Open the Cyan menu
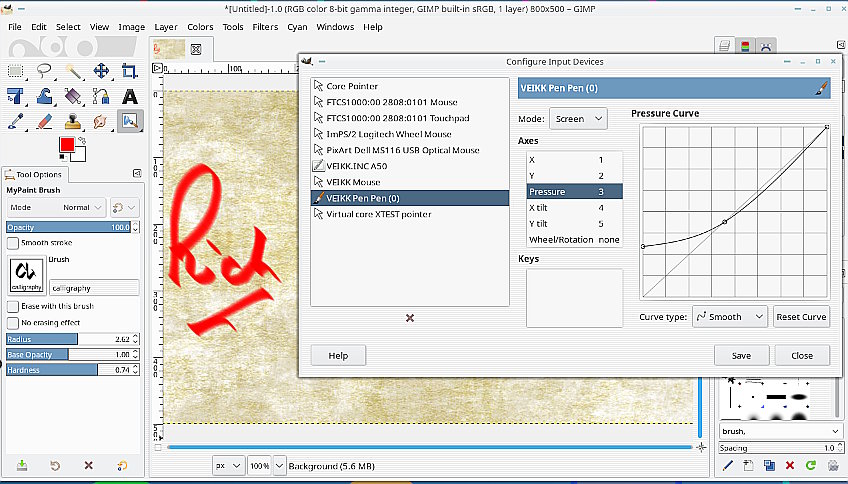This screenshot has width=848, height=484. coord(297,27)
